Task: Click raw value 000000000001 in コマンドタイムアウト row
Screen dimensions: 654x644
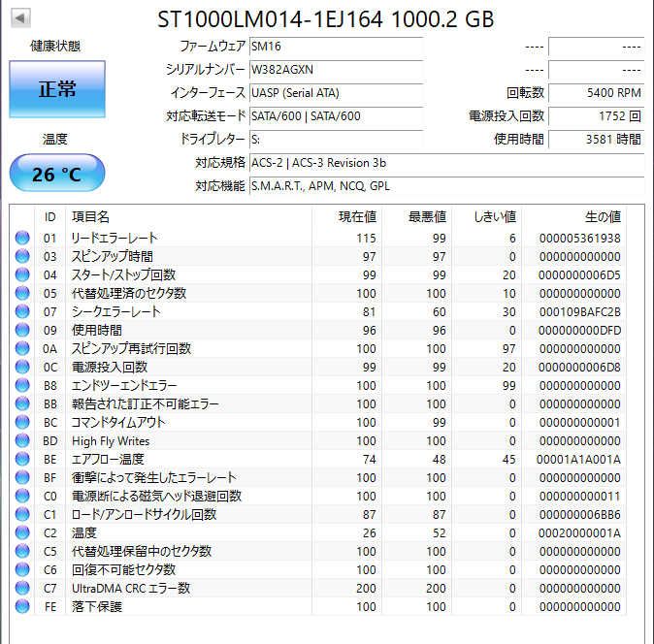Action: [579, 423]
